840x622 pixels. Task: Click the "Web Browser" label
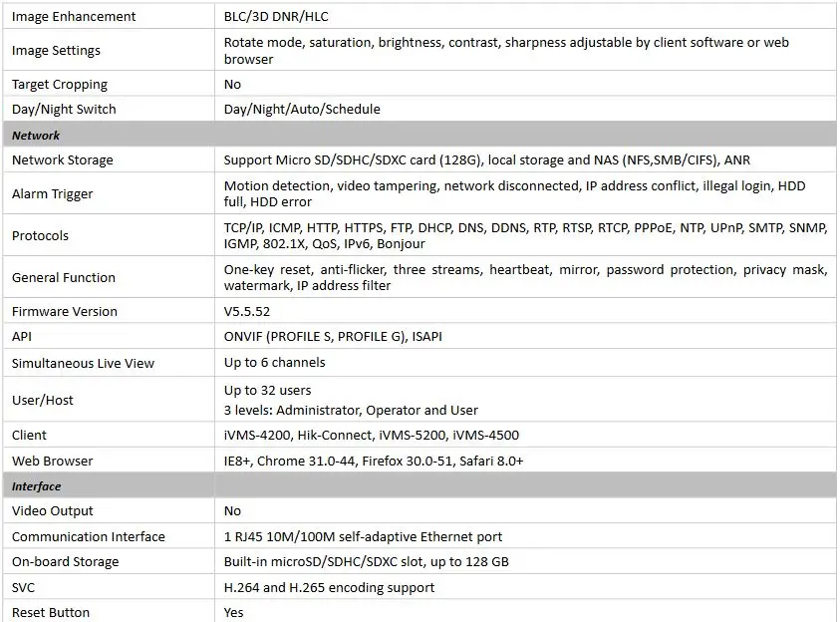pos(52,461)
